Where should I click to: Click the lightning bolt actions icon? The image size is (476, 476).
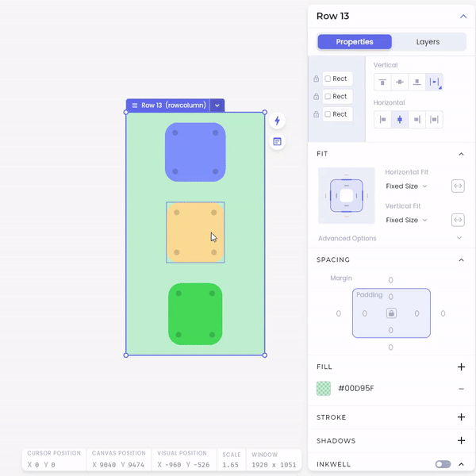[x=277, y=121]
